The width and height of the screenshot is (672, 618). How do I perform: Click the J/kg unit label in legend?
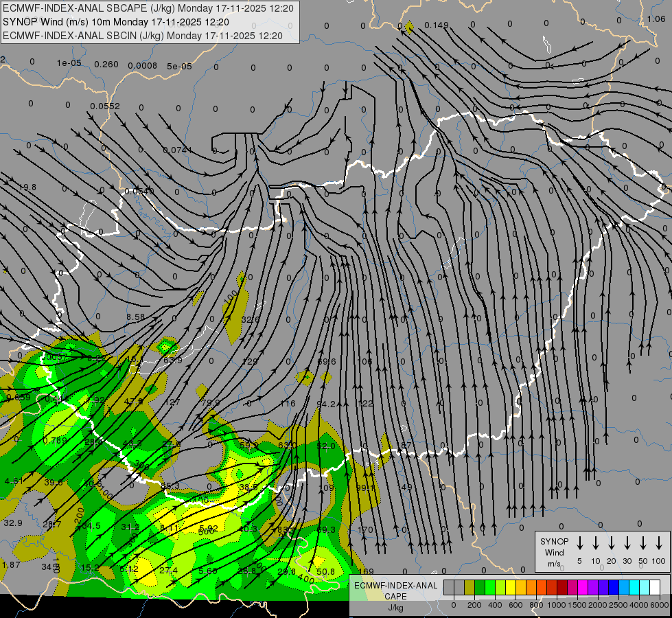click(x=395, y=608)
